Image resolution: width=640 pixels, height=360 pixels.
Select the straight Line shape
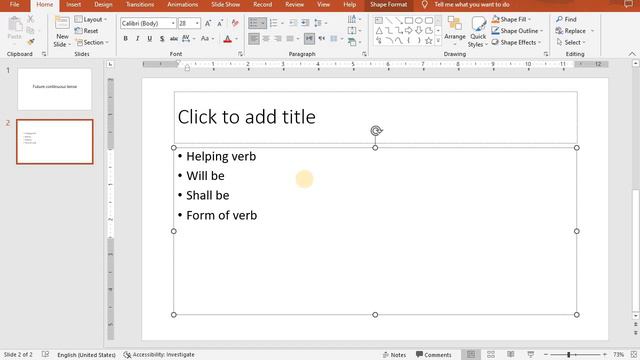(x=389, y=20)
